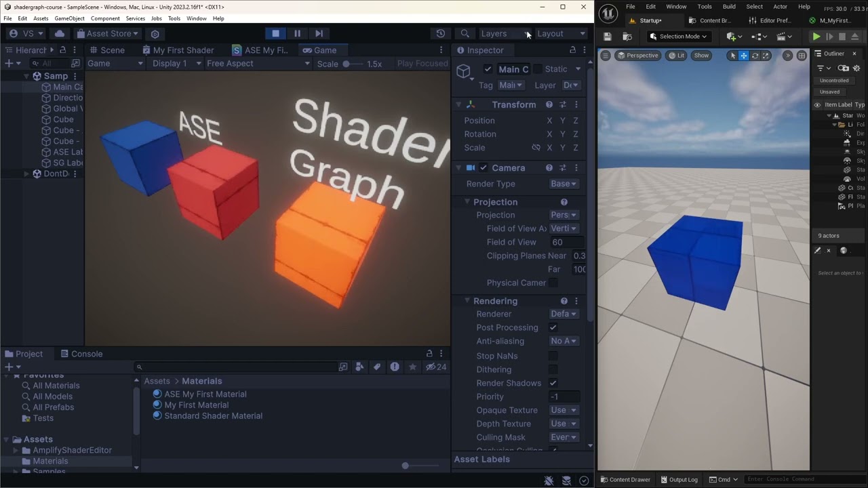Toggle the Scale constrain proportions link icon
The width and height of the screenshot is (868, 488).
536,147
